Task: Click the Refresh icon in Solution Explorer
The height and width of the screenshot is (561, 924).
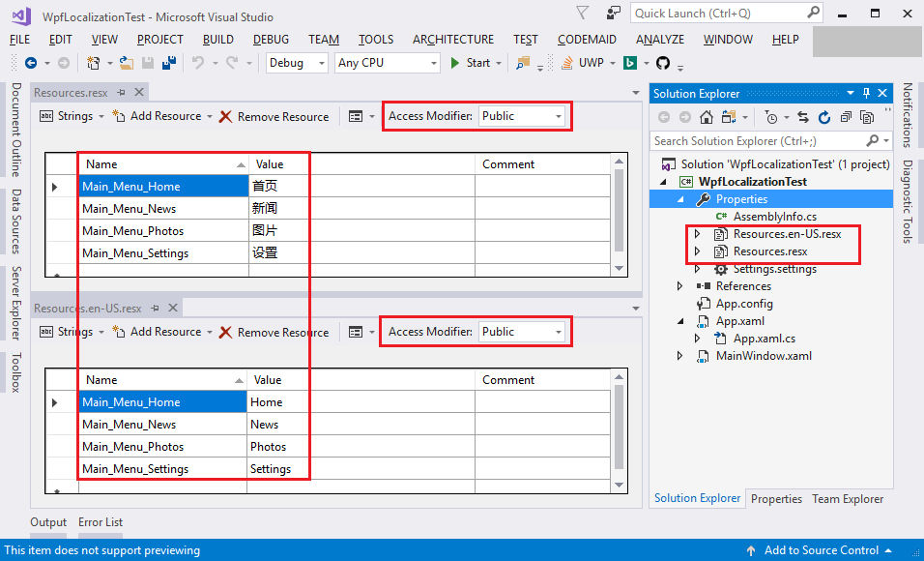Action: click(824, 117)
